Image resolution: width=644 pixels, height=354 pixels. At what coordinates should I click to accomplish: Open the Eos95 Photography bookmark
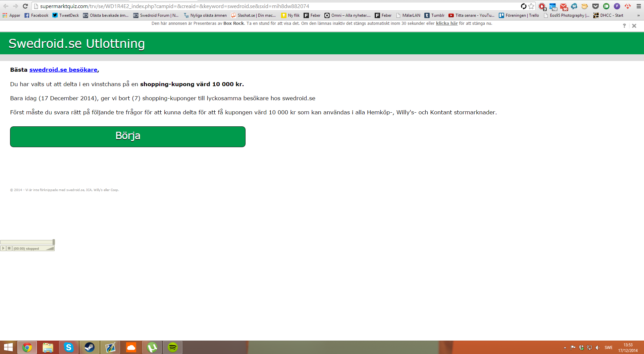coord(567,15)
